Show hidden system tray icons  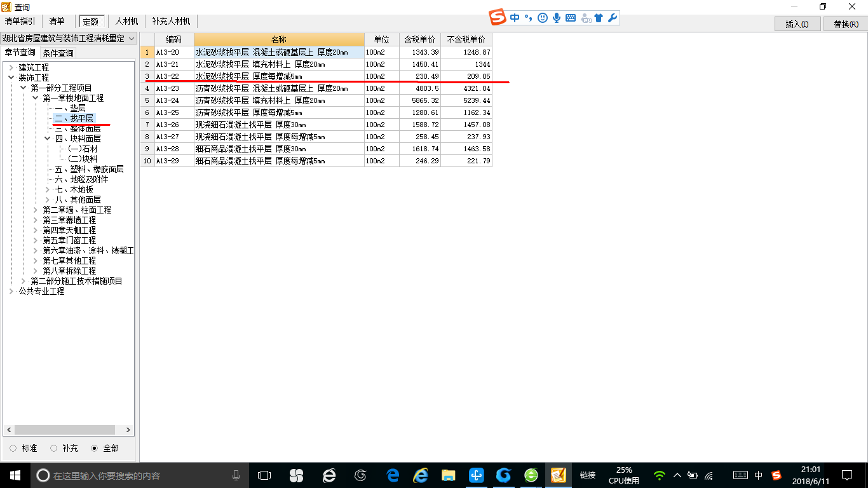[677, 475]
